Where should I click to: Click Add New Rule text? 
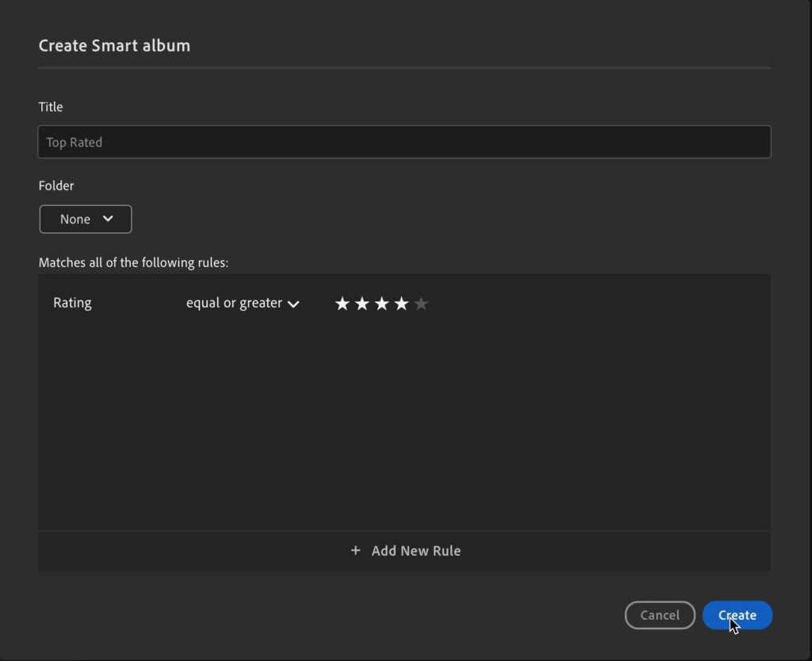point(416,551)
